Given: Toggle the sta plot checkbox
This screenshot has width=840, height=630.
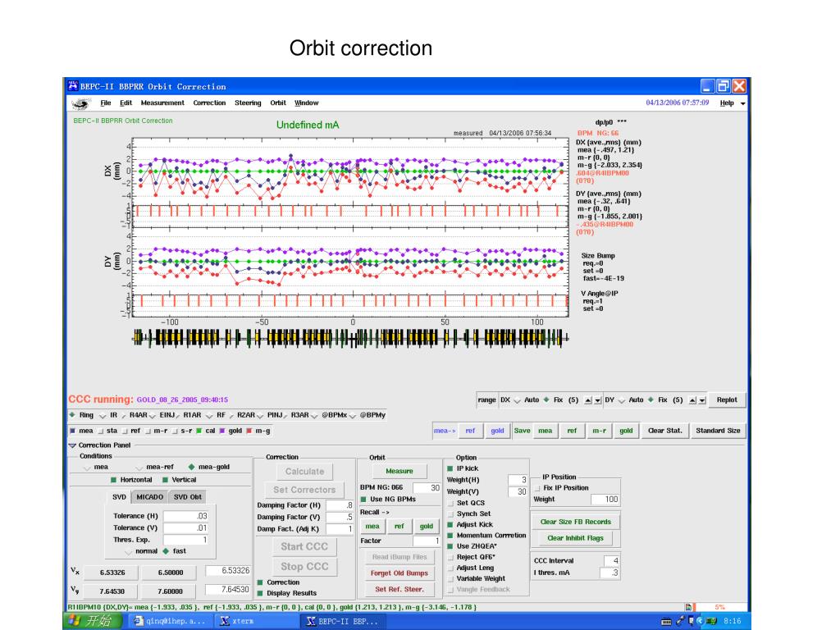Looking at the screenshot, I should tap(100, 431).
